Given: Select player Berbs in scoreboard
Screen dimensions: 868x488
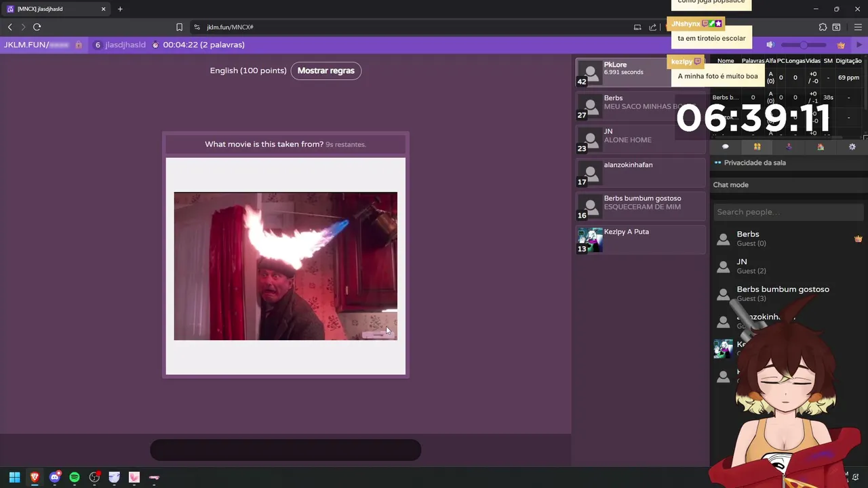Looking at the screenshot, I should pyautogui.click(x=641, y=106).
